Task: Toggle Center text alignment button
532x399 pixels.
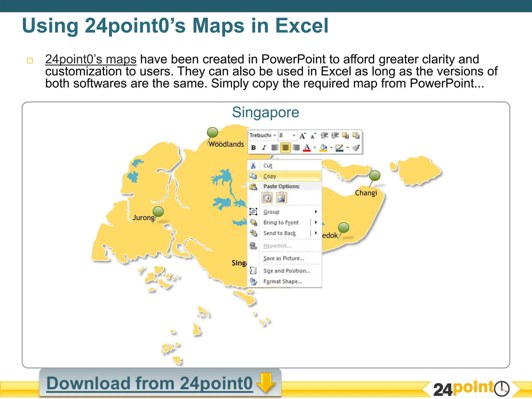Action: 285,148
